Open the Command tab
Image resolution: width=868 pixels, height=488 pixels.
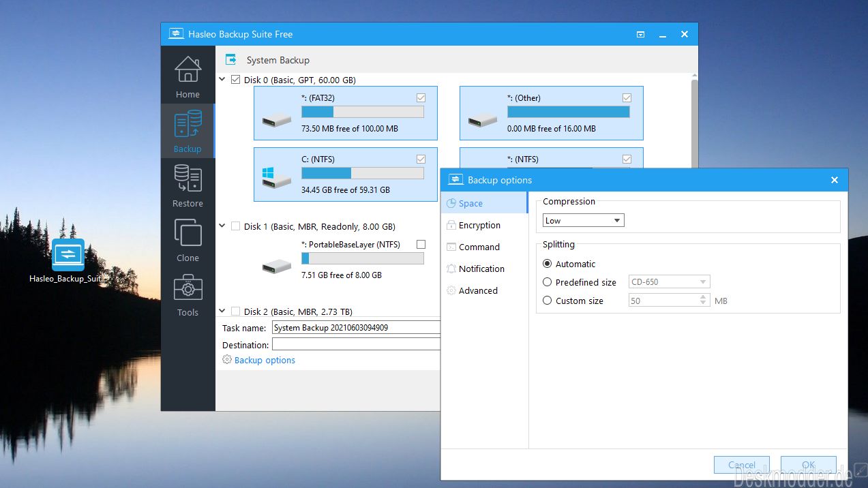click(484, 247)
